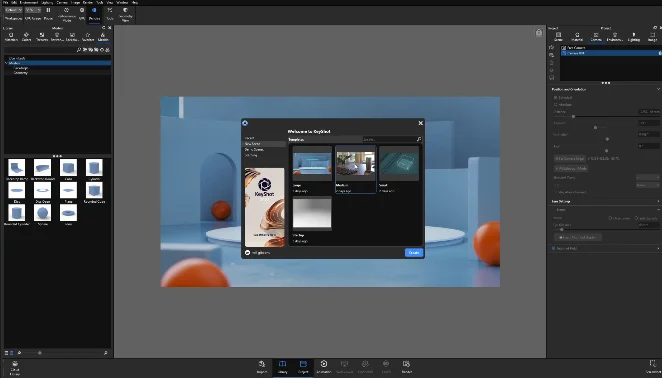Switch Library to Colors tab

[26, 37]
